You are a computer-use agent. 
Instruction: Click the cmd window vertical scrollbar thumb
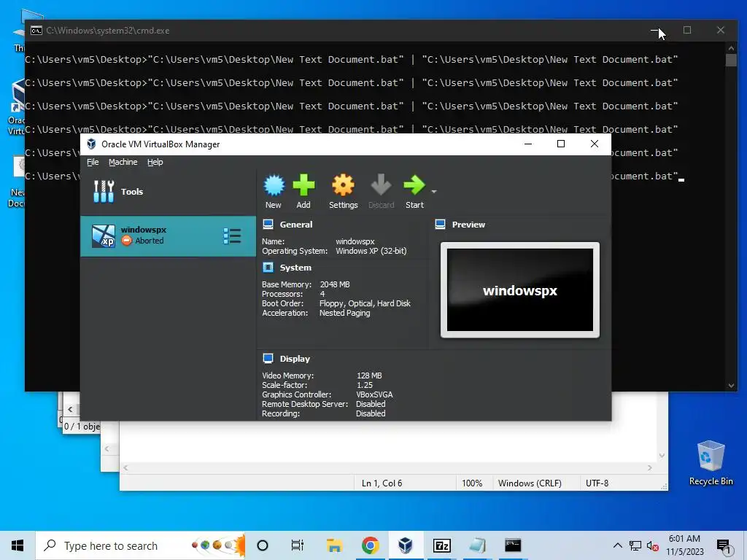point(731,60)
